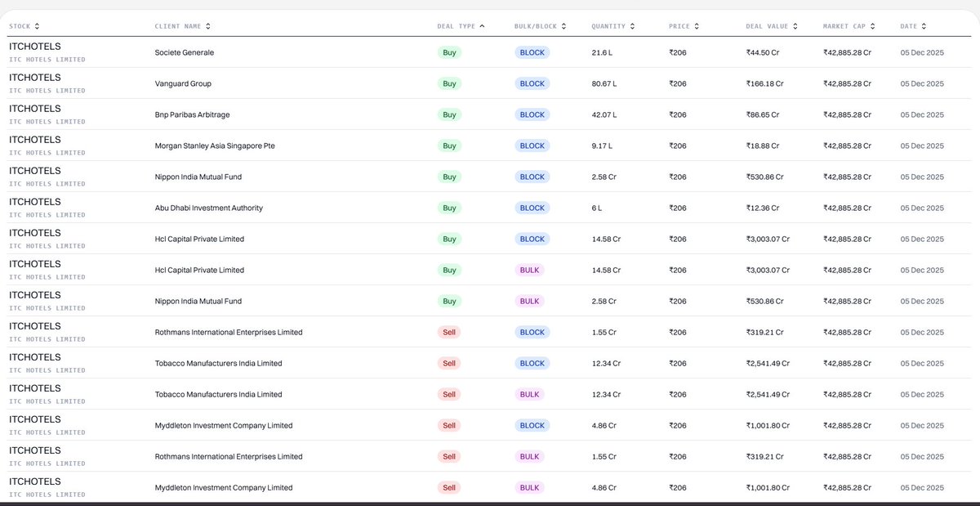The width and height of the screenshot is (980, 506).
Task: Click deal value ₹44.50 Cr
Action: (x=764, y=52)
